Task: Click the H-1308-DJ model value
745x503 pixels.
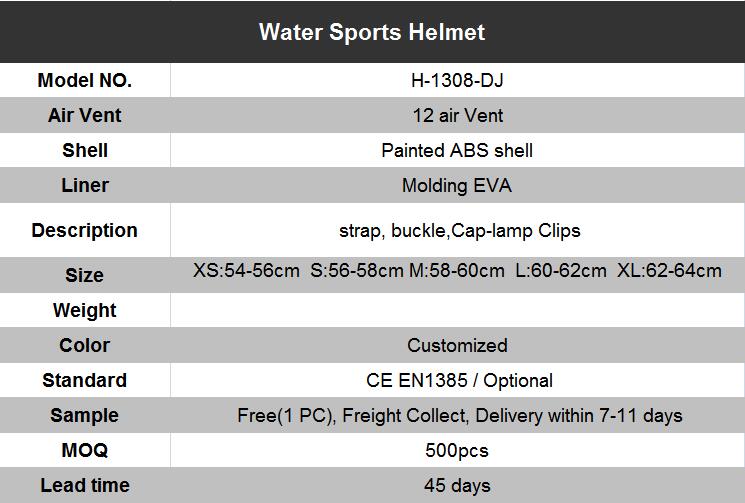Action: [457, 81]
